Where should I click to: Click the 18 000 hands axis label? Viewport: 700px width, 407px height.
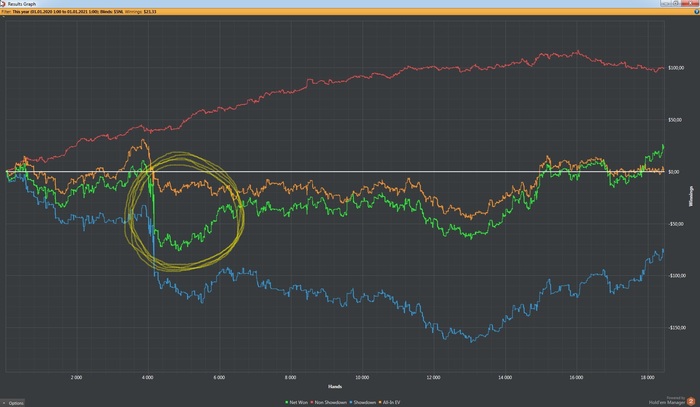click(x=648, y=378)
